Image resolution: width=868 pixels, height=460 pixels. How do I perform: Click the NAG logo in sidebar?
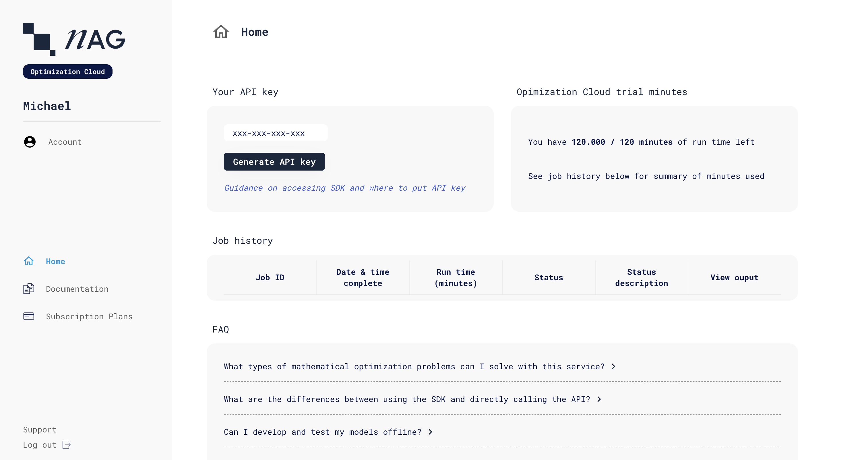point(74,39)
